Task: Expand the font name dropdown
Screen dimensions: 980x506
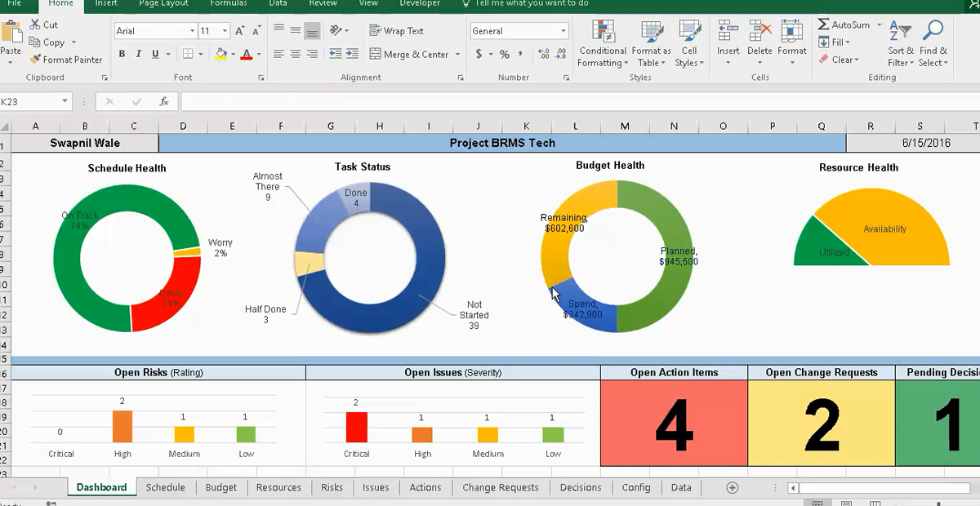Action: [x=192, y=31]
